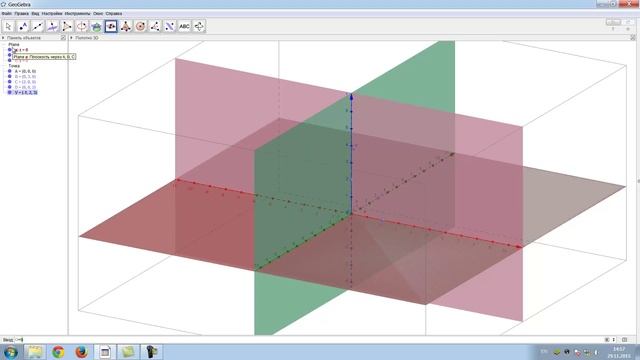This screenshot has width=640, height=360.
Task: Select the Reflect about Plane tool
Action: pos(170,27)
